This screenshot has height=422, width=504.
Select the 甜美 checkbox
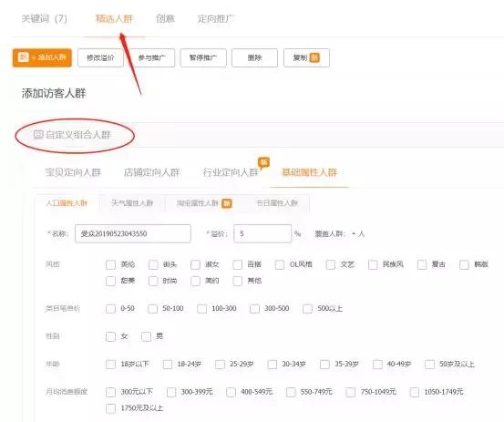point(110,281)
